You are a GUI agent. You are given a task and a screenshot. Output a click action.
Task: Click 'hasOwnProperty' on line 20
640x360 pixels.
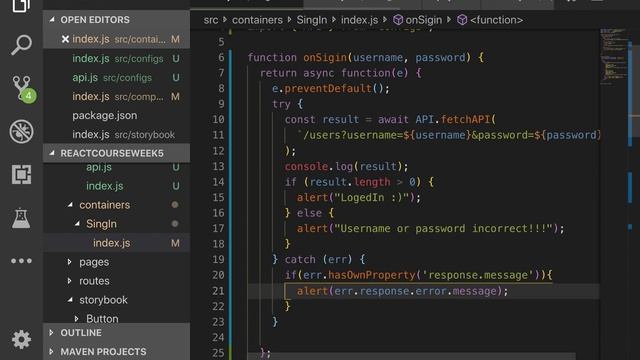(371, 275)
